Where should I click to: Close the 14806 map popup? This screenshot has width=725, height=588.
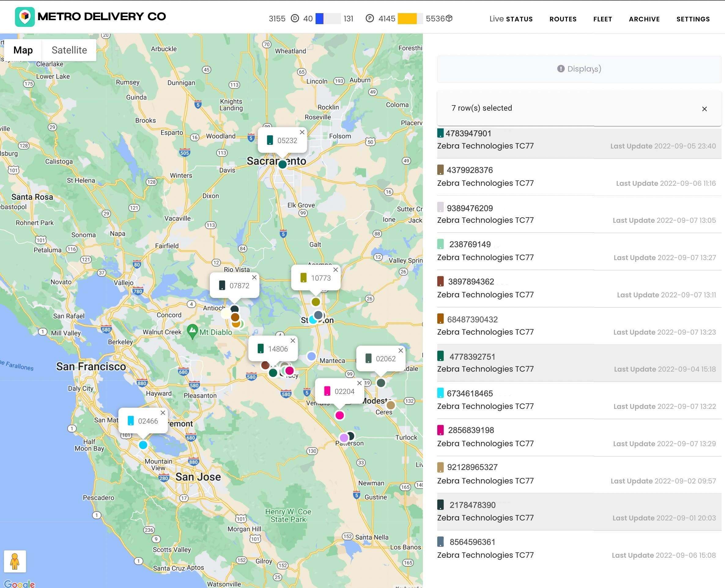293,340
